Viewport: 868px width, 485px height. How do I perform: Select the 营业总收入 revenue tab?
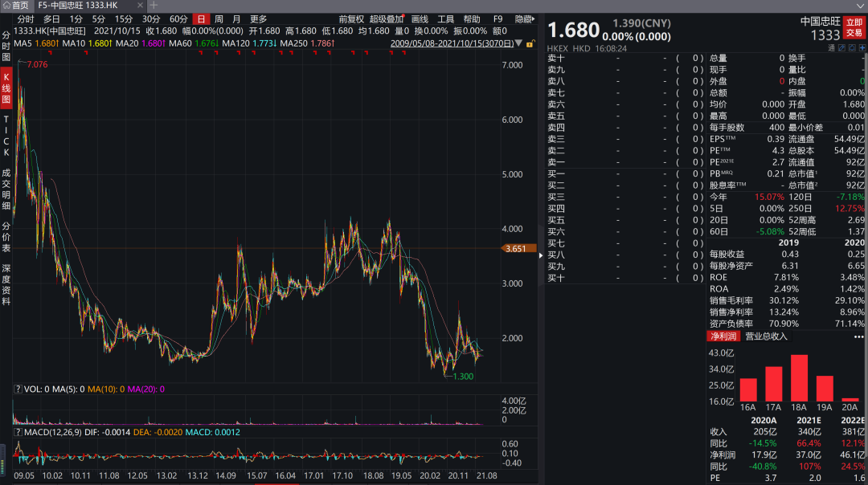[766, 337]
